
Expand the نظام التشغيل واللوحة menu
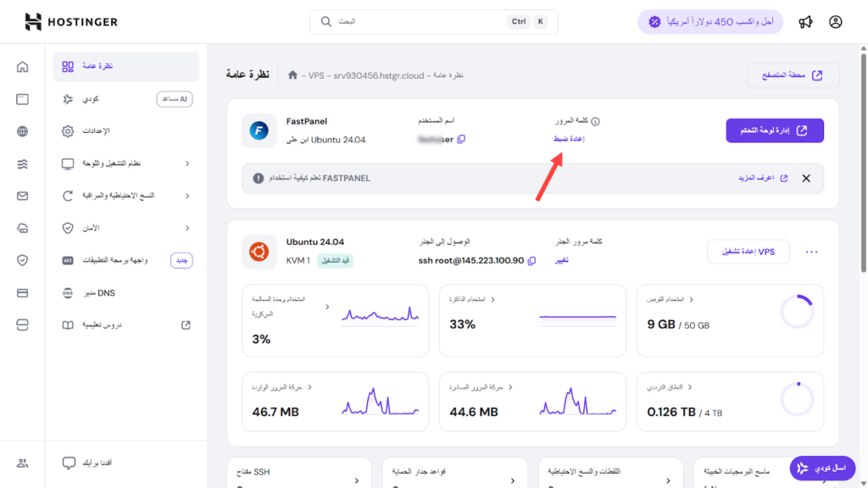[186, 164]
